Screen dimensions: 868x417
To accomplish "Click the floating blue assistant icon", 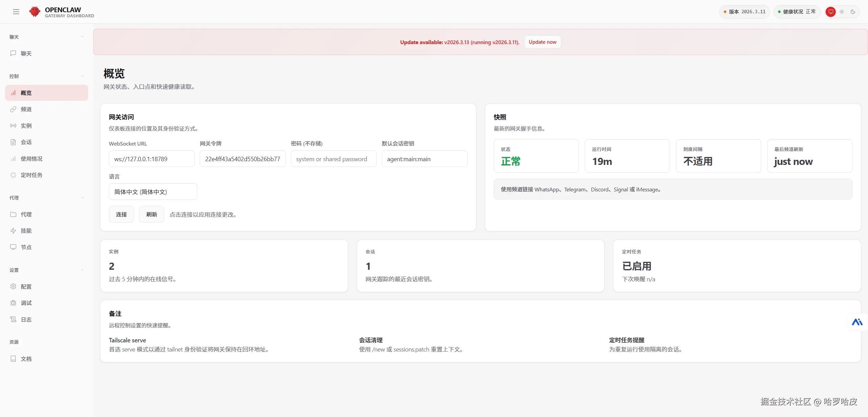I will (857, 322).
